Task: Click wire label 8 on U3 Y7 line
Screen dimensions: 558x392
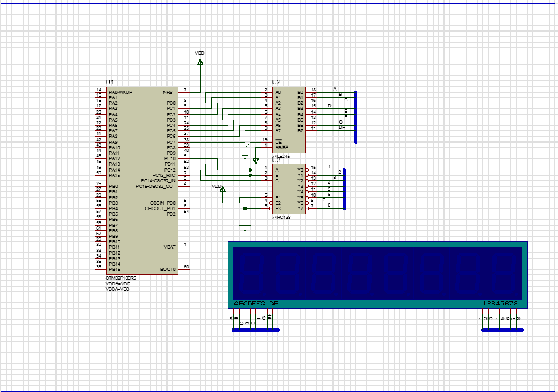Action: (329, 205)
